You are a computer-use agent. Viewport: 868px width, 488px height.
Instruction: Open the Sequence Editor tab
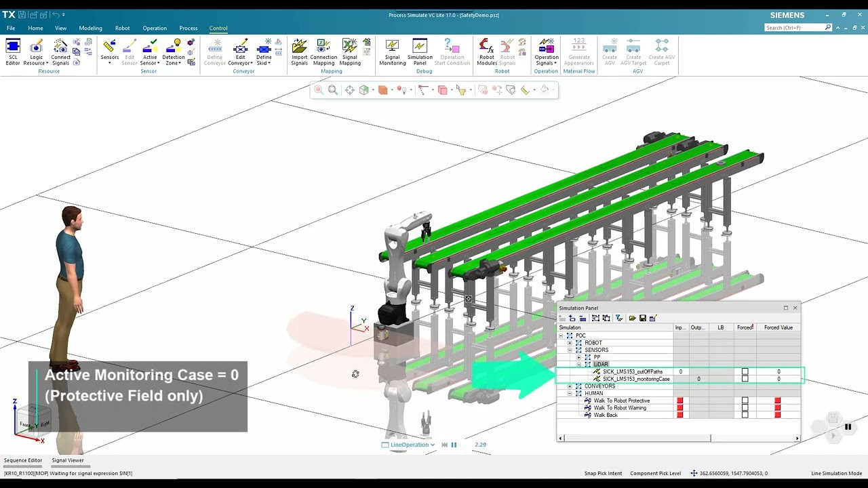pyautogui.click(x=23, y=460)
